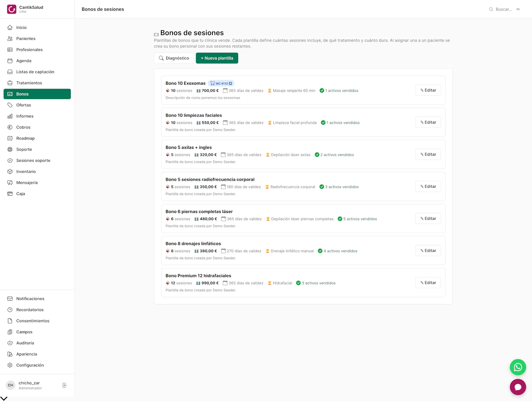Image resolution: width=532 pixels, height=401 pixels.
Task: Click '4 activos vendidos' status
Action: point(340,251)
